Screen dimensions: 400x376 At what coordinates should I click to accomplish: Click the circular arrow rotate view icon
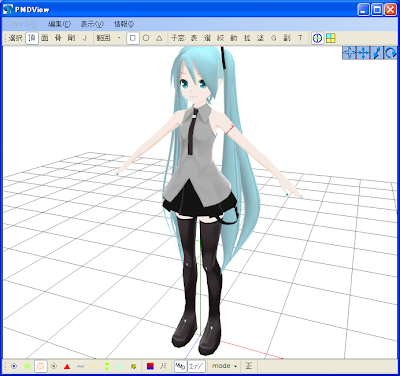(x=390, y=53)
